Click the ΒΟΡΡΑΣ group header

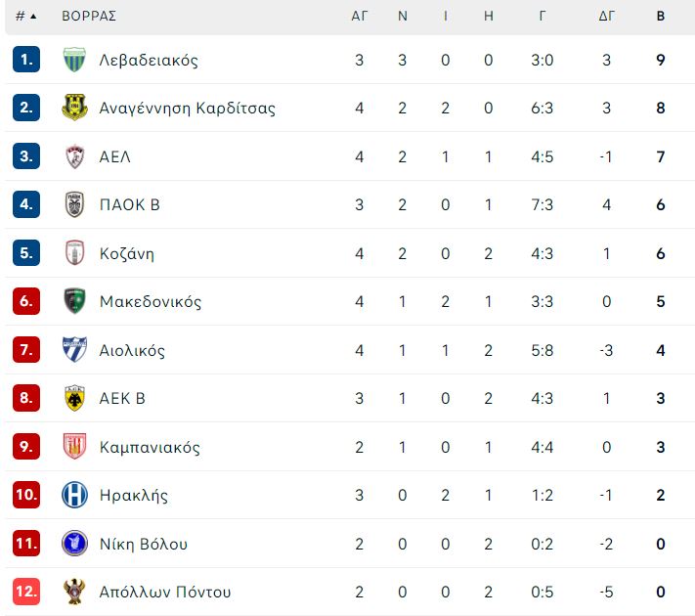tap(89, 17)
